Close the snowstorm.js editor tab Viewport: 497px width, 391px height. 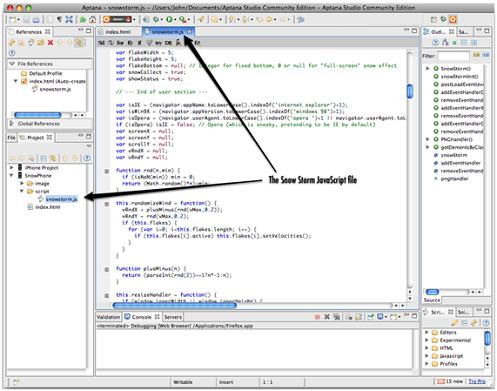(190, 32)
